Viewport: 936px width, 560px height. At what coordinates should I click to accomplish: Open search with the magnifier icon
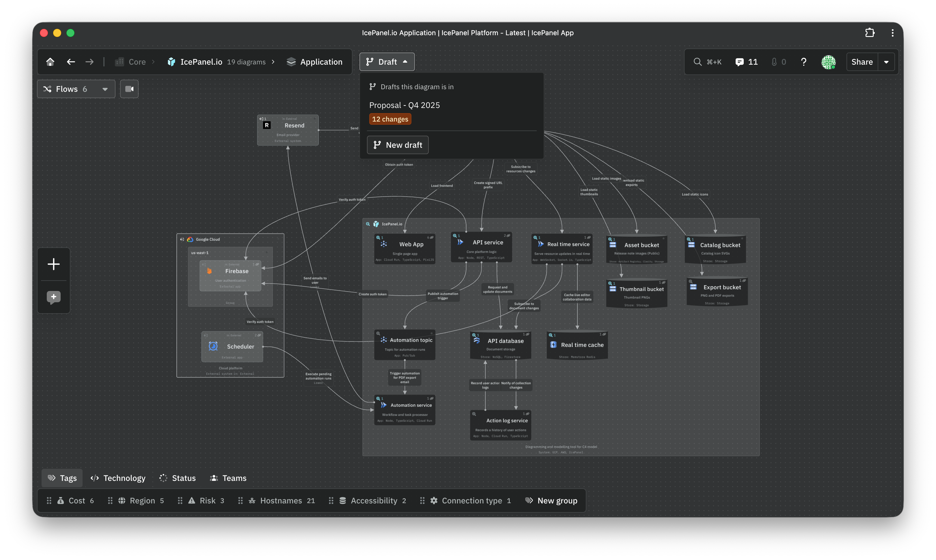[698, 62]
